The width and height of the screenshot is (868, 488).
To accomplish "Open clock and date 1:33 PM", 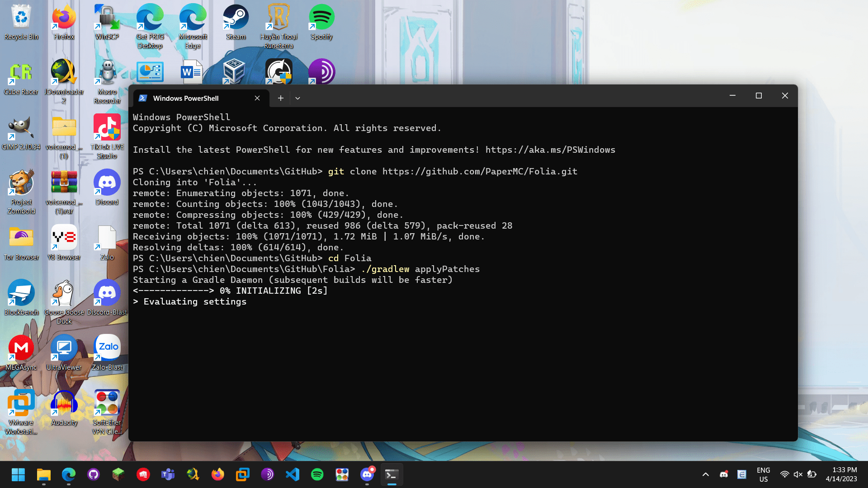I will coord(841,474).
